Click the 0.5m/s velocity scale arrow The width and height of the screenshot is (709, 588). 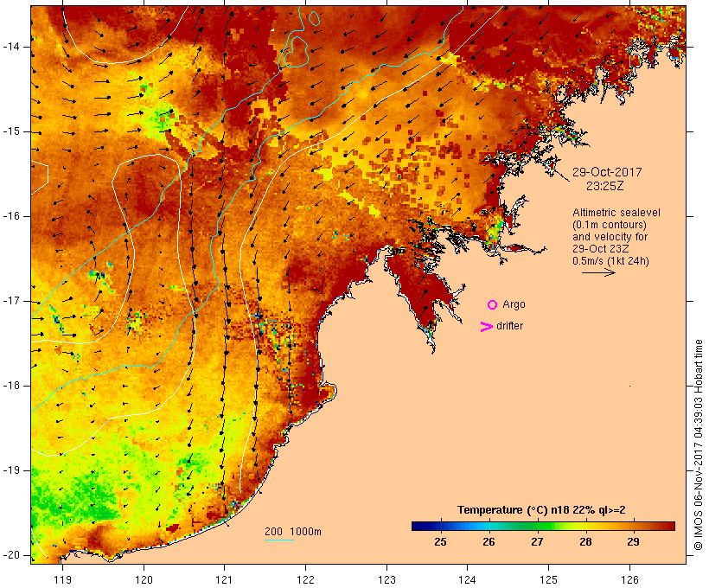coord(598,272)
